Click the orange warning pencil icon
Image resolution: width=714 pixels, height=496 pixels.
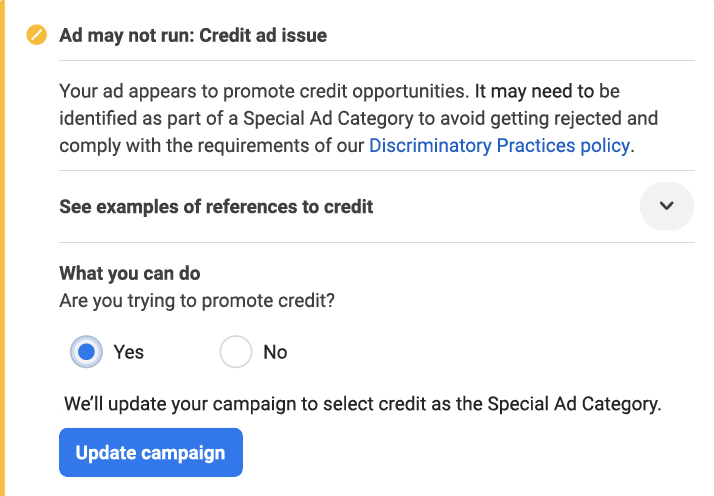[37, 36]
